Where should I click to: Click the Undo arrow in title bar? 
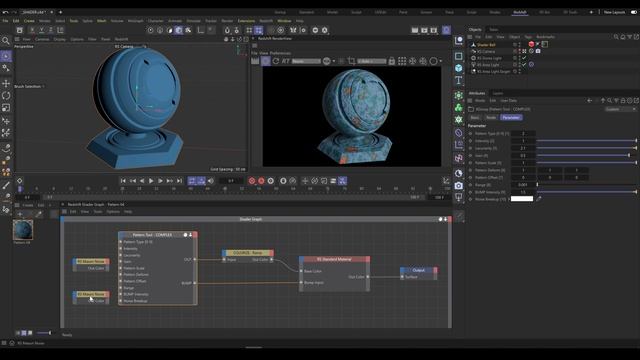pyautogui.click(x=5, y=12)
